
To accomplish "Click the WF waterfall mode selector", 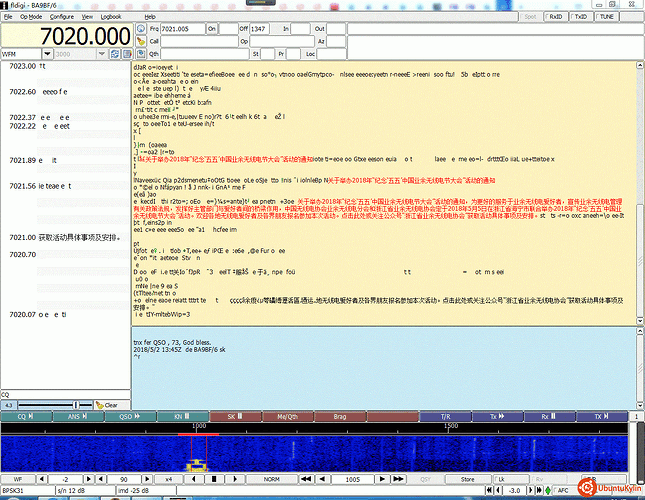I will 18,479.
